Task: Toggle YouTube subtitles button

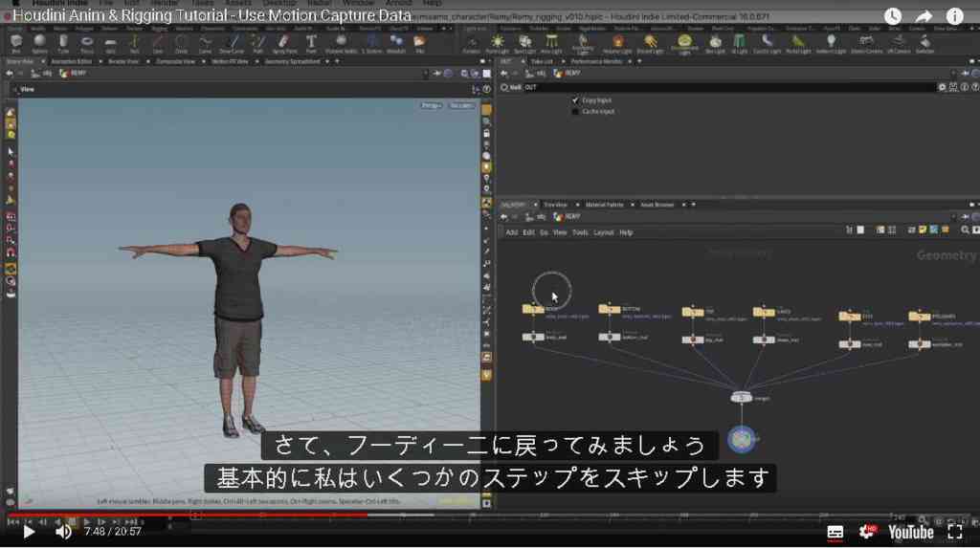Action: pos(835,532)
